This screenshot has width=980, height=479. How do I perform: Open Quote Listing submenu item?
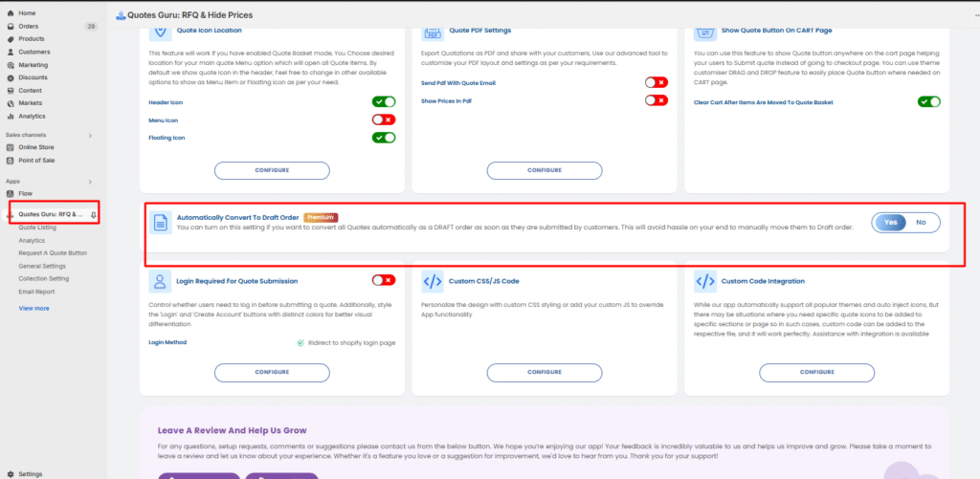(37, 228)
